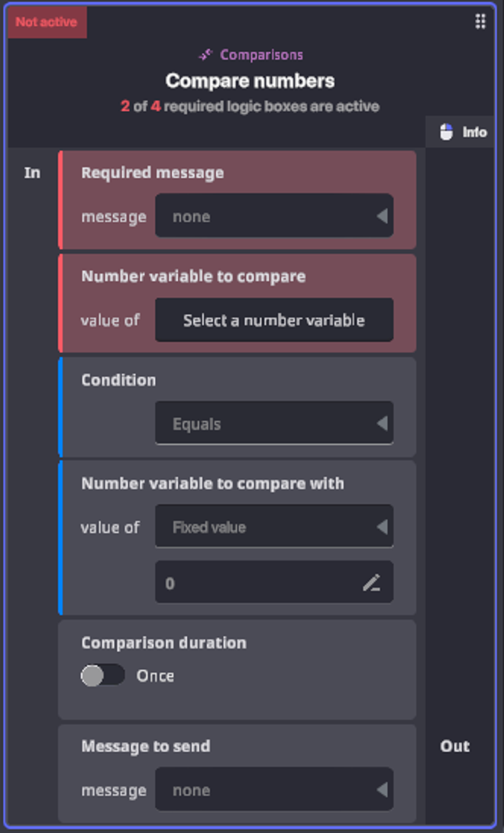Click the "Comparison duration" section heading
This screenshot has width=504, height=833.
click(163, 643)
